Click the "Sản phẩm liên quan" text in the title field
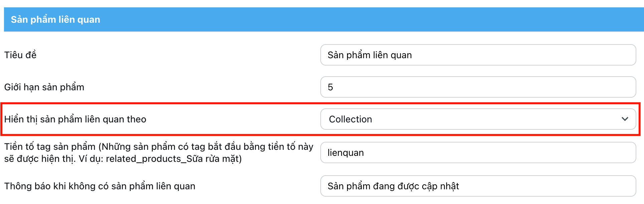Viewport: 644px width, 204px height. coord(369,55)
